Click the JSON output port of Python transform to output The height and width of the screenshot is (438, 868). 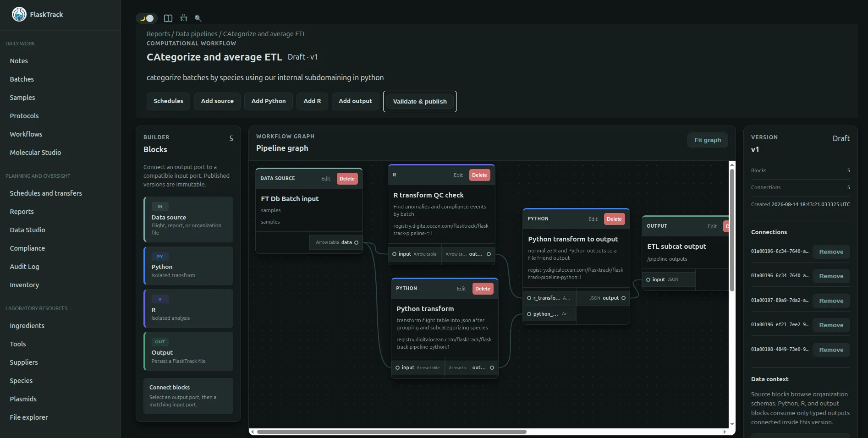623,298
